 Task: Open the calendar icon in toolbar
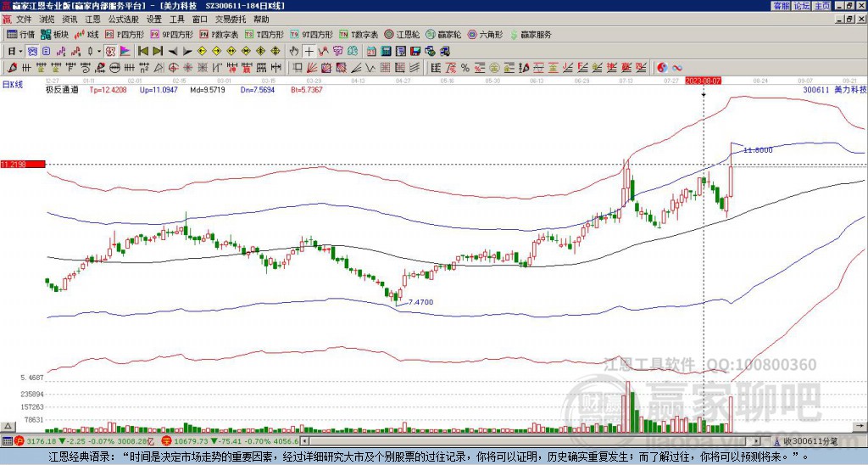coord(371,52)
